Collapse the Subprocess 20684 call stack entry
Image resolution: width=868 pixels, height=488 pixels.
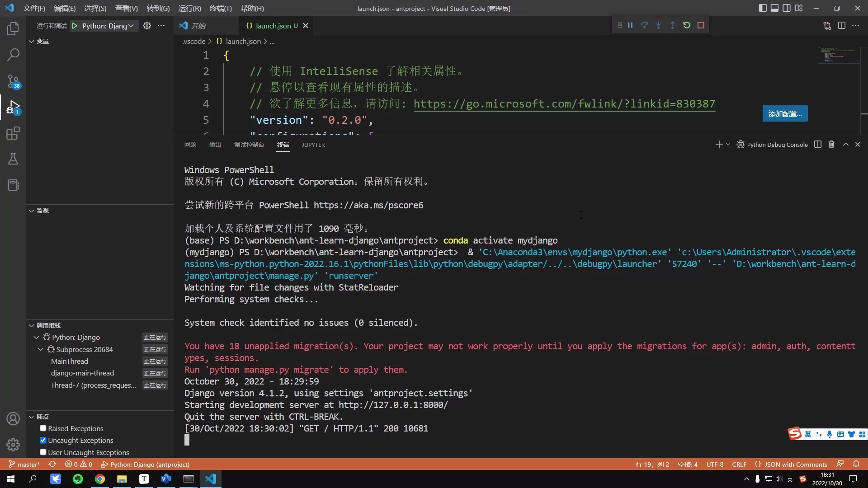coord(40,349)
